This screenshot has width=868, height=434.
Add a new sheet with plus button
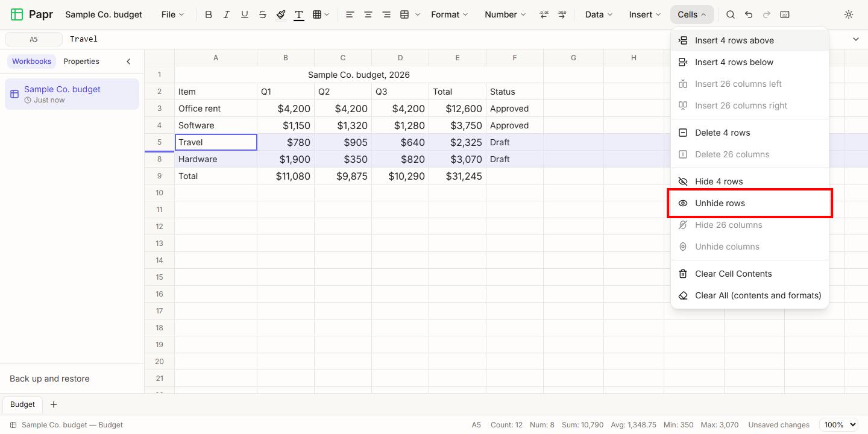point(54,404)
